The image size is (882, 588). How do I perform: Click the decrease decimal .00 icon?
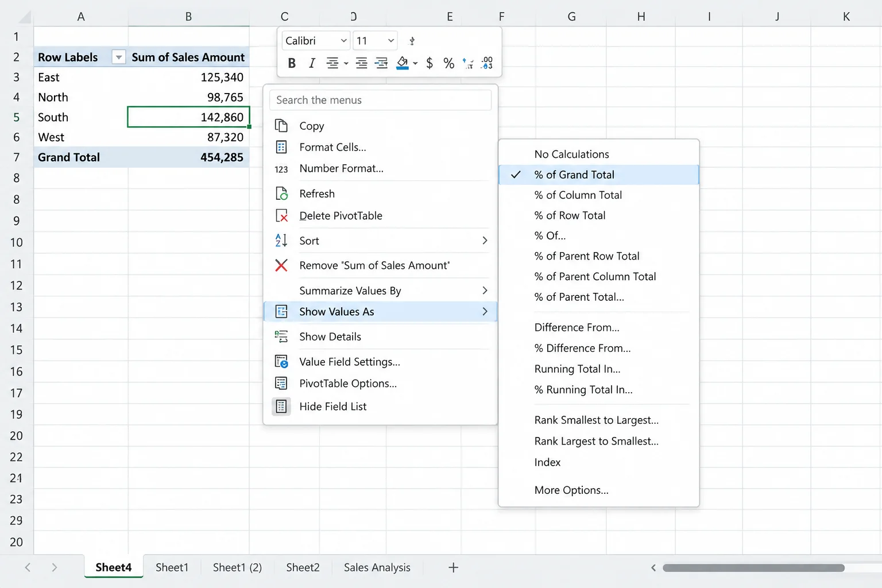click(x=487, y=63)
